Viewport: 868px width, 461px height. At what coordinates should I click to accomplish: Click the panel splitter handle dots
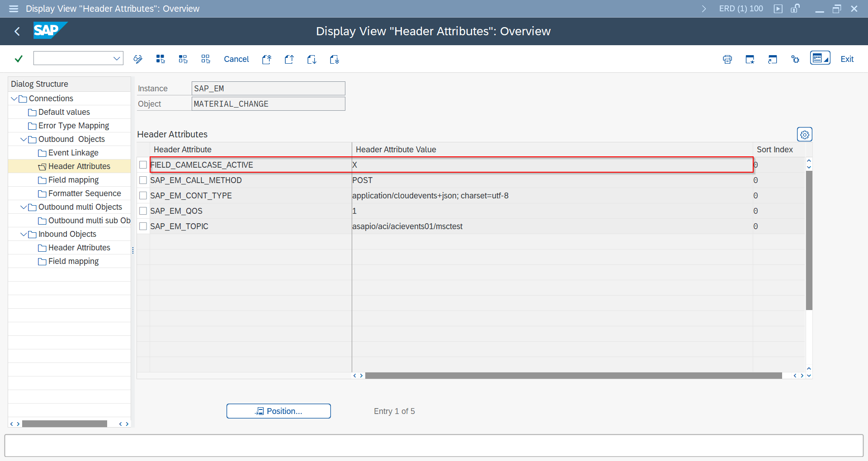pos(133,250)
